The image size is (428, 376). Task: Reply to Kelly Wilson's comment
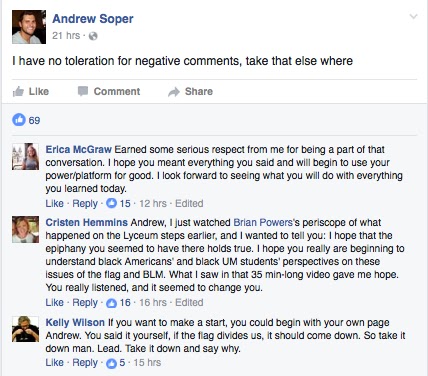pos(85,363)
